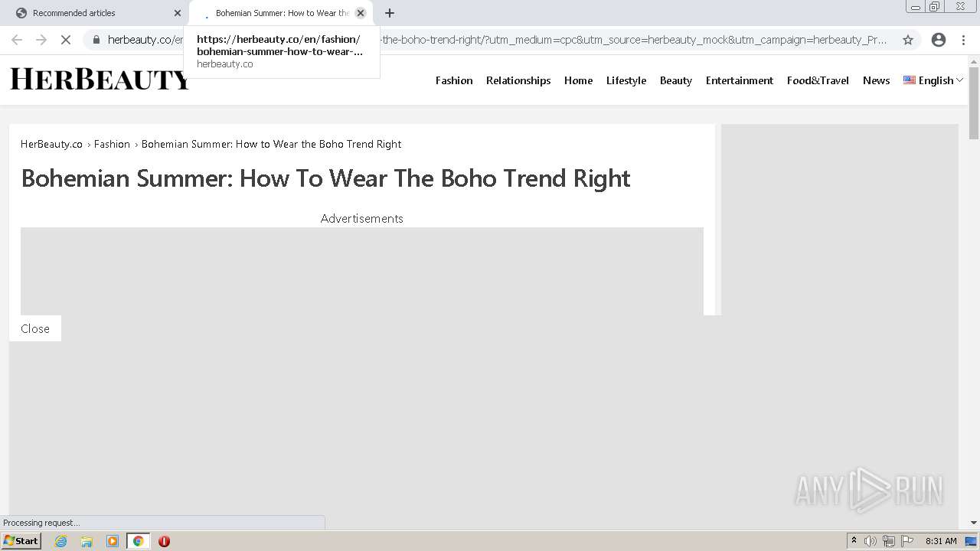Open the Entertainment section
Image resolution: width=980 pixels, height=551 pixels.
tap(740, 80)
